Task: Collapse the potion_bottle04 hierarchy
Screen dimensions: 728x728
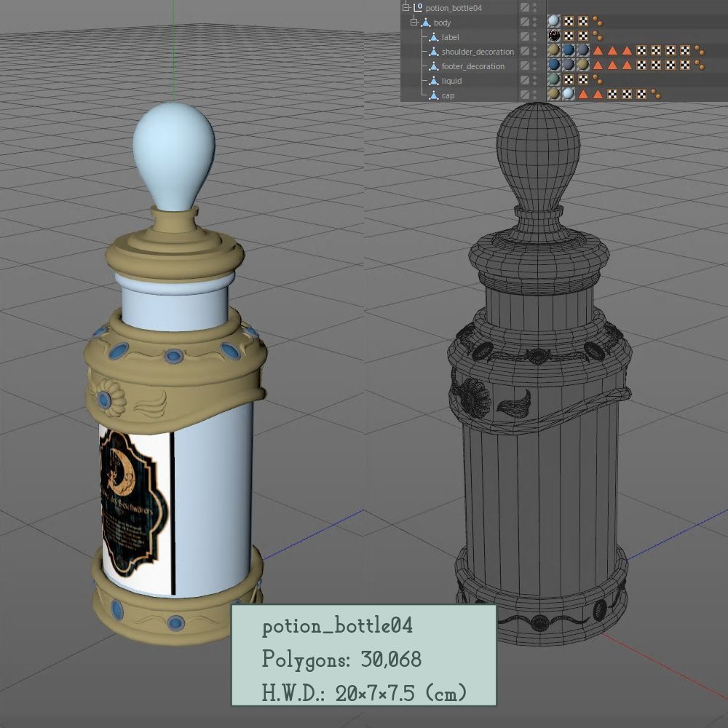Action: click(405, 7)
